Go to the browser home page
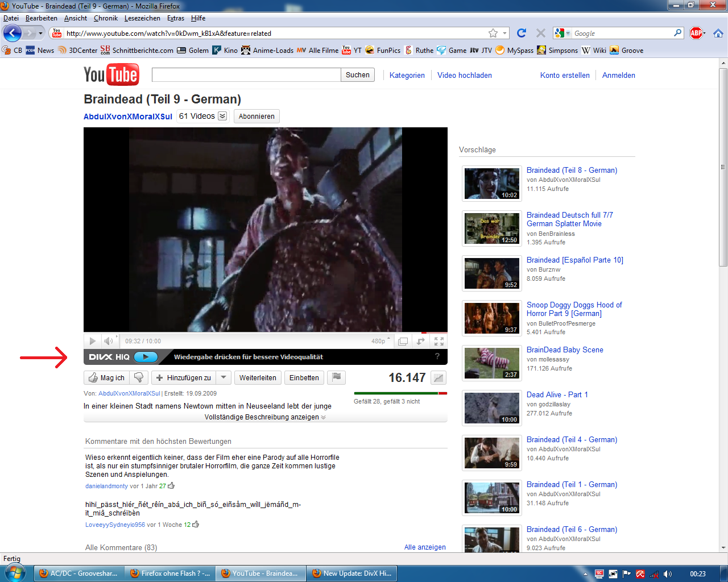This screenshot has width=728, height=582. [718, 33]
